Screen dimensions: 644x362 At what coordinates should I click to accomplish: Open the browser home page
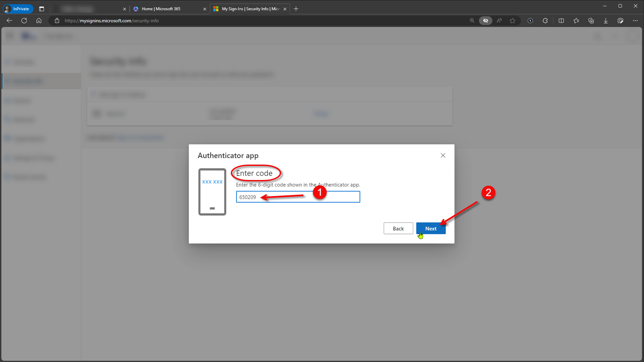pos(39,21)
